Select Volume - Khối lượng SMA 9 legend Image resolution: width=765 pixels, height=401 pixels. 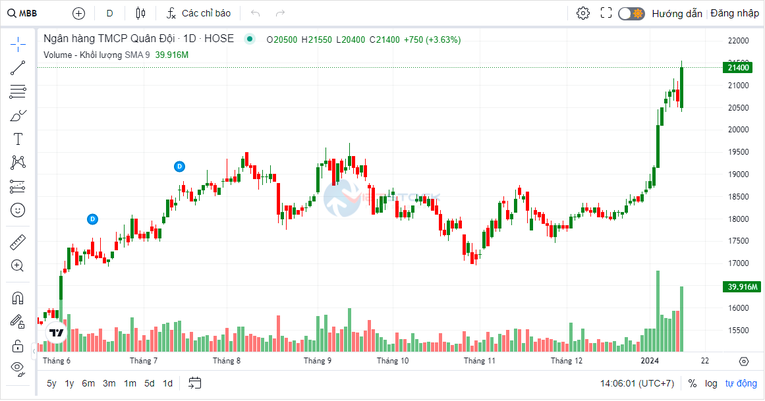(x=97, y=55)
